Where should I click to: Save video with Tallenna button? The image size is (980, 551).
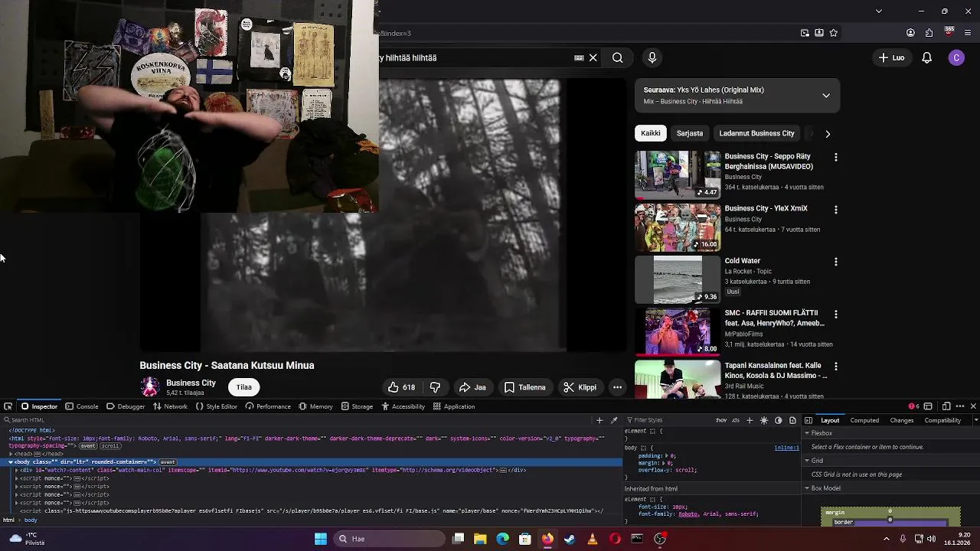coord(524,387)
